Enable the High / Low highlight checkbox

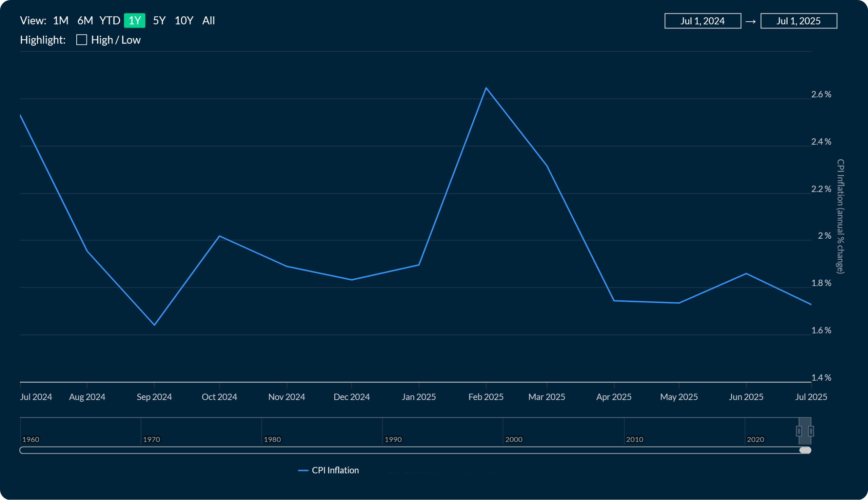pos(81,40)
